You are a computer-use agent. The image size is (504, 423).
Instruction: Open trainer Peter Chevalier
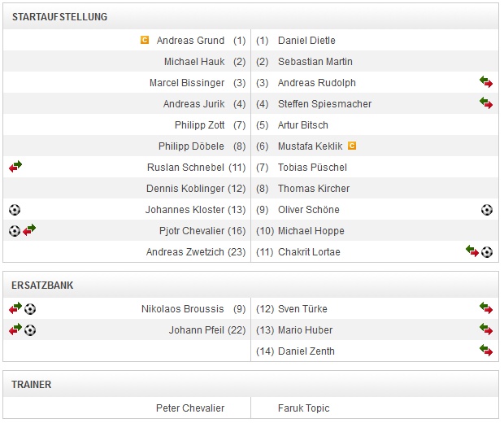tap(190, 408)
